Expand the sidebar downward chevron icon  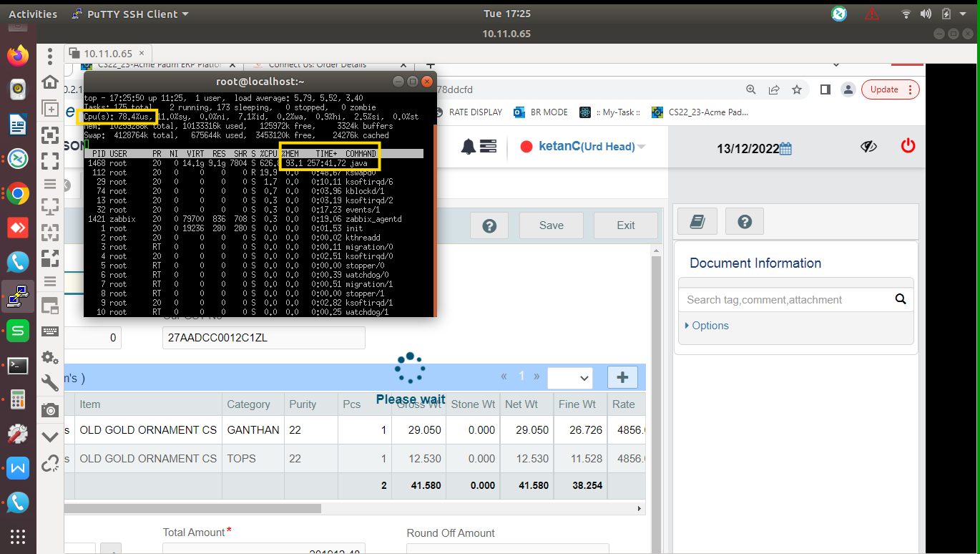pyautogui.click(x=50, y=436)
